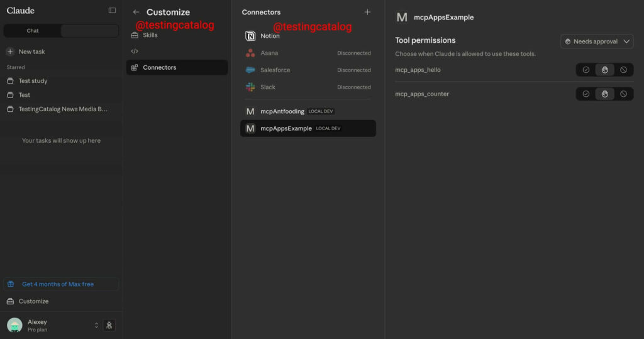Select the Notion connector

[308, 36]
